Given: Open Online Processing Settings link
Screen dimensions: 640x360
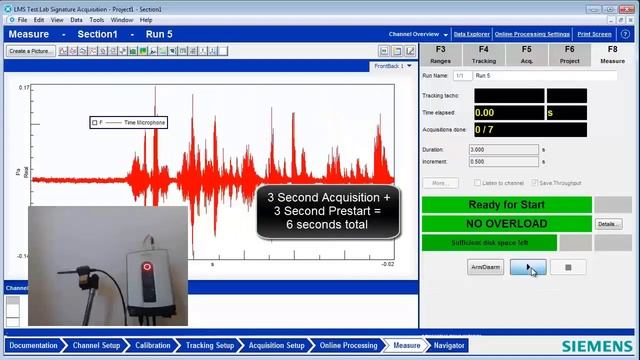Looking at the screenshot, I should coord(532,34).
